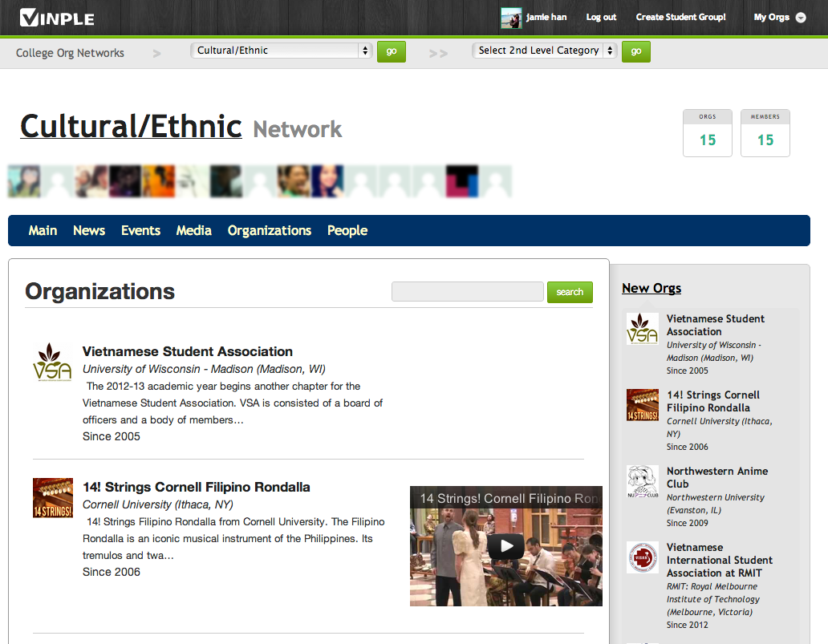The image size is (828, 644).
Task: Click Create Student Group! link
Action: [680, 18]
